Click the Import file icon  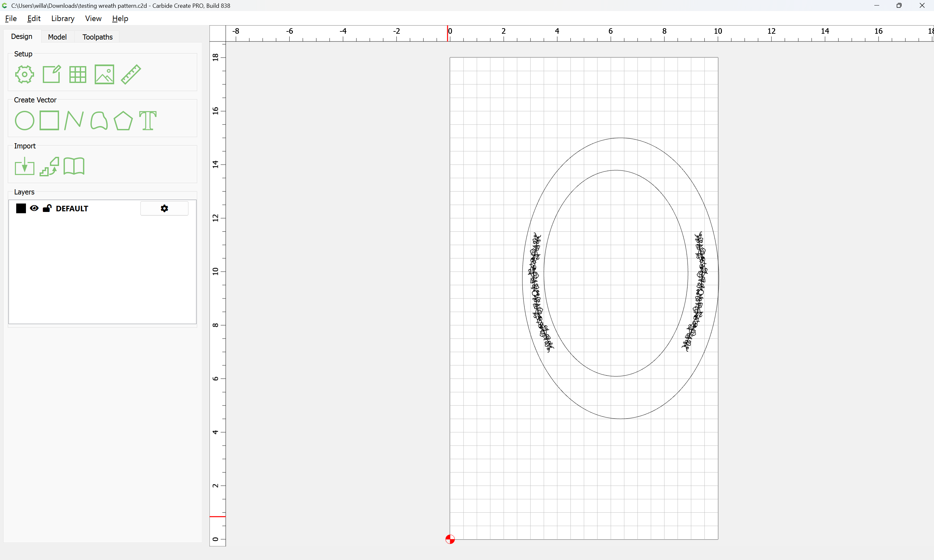point(25,167)
